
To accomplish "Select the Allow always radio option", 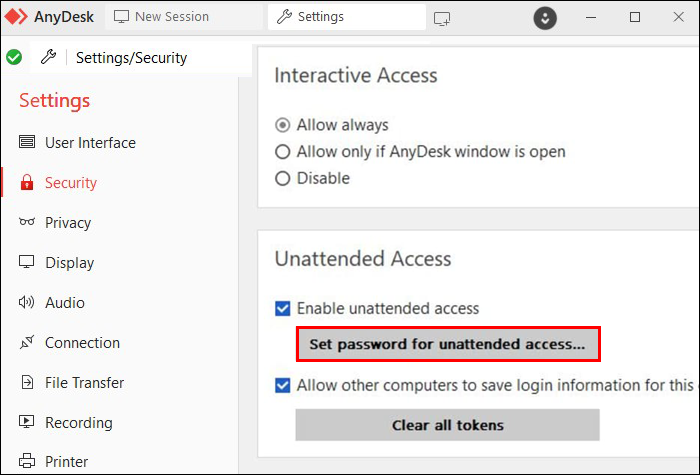I will tap(282, 125).
